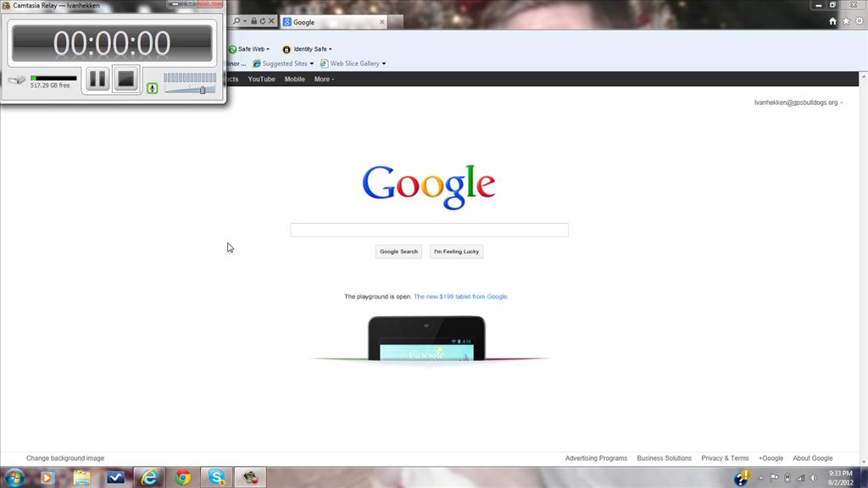The image size is (868, 488).
Task: Open the checkmark app on the taskbar
Action: pyautogui.click(x=115, y=477)
